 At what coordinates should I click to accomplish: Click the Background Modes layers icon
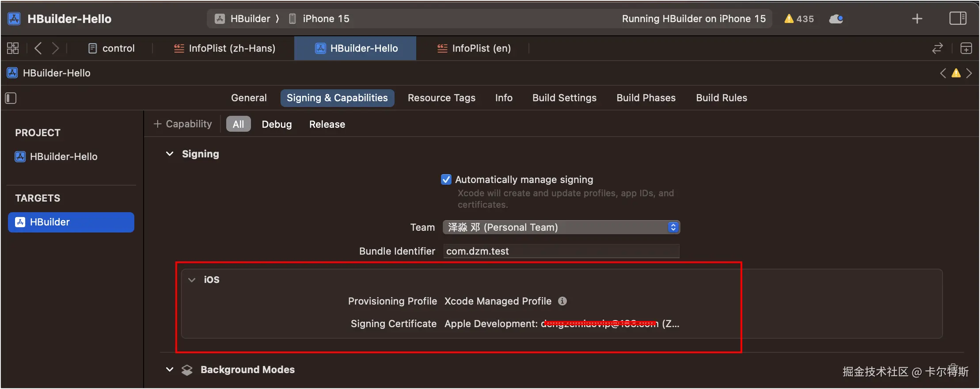pos(187,370)
